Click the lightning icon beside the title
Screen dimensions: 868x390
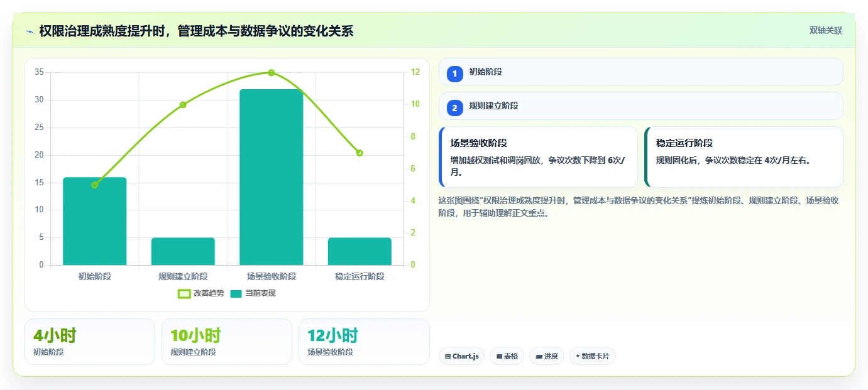pyautogui.click(x=30, y=31)
